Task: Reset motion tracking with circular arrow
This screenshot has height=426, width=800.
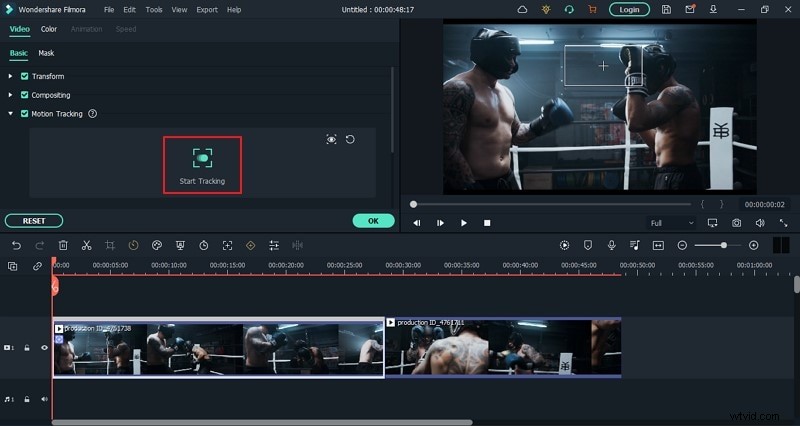Action: (350, 139)
